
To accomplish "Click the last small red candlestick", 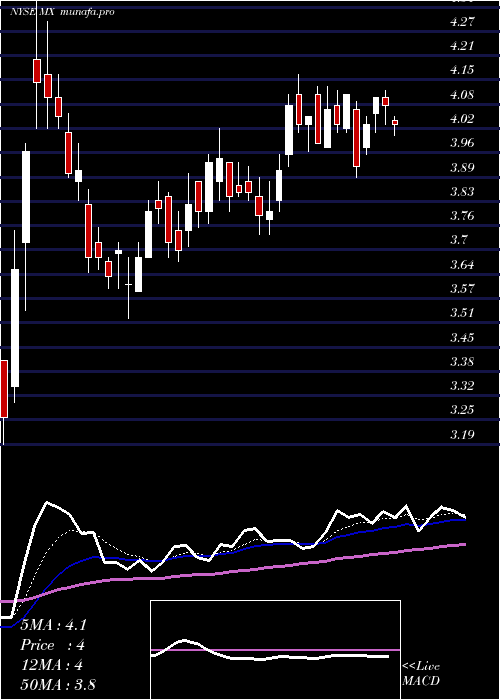I will coord(395,122).
